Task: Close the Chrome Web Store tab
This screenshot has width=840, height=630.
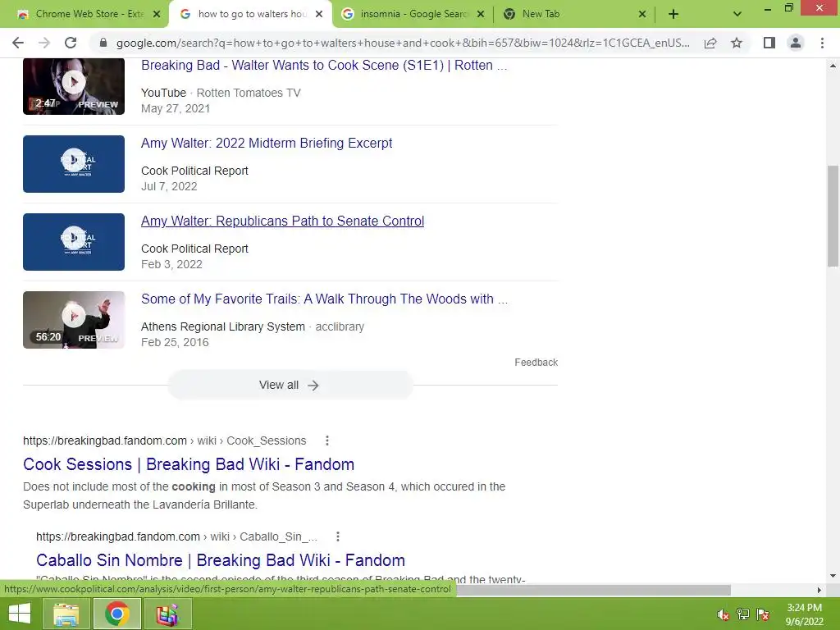Action: (x=157, y=15)
